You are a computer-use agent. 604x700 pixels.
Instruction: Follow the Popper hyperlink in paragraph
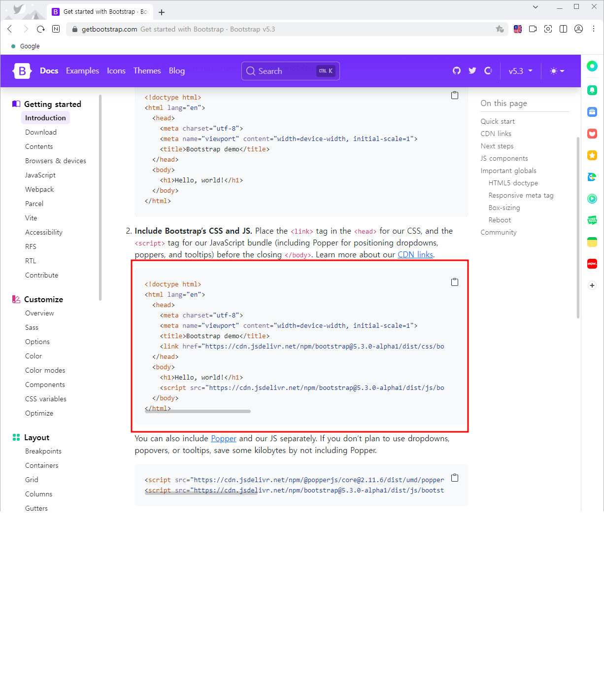[x=224, y=439]
